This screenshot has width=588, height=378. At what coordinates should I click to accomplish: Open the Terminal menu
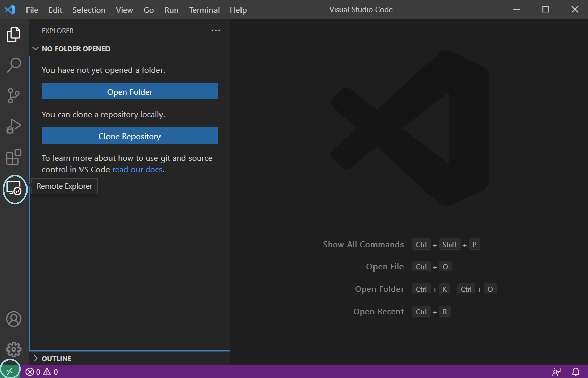[204, 10]
